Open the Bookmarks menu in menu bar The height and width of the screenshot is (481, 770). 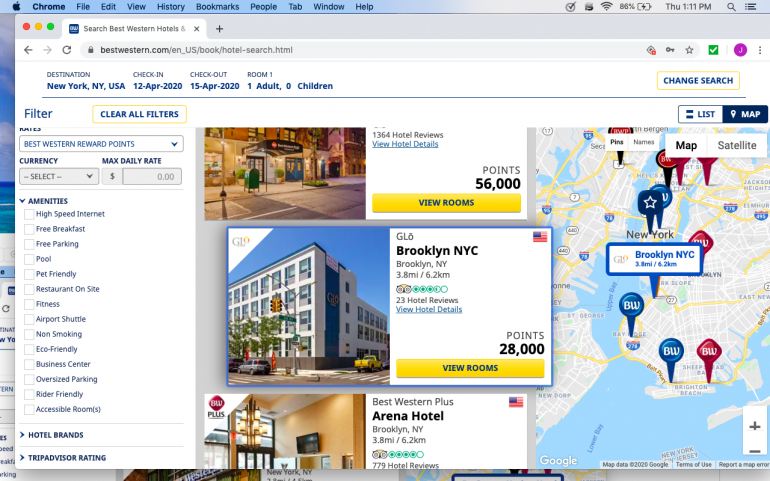(217, 7)
